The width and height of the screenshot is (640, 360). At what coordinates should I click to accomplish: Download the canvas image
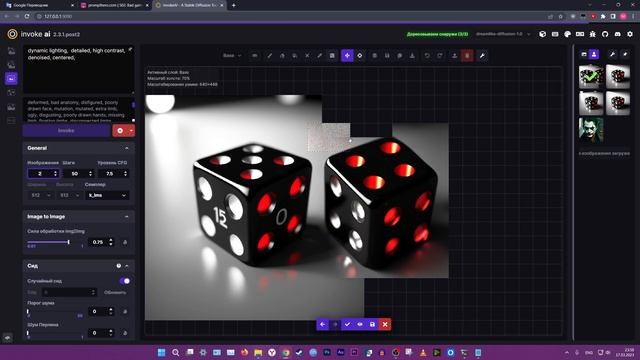412,56
